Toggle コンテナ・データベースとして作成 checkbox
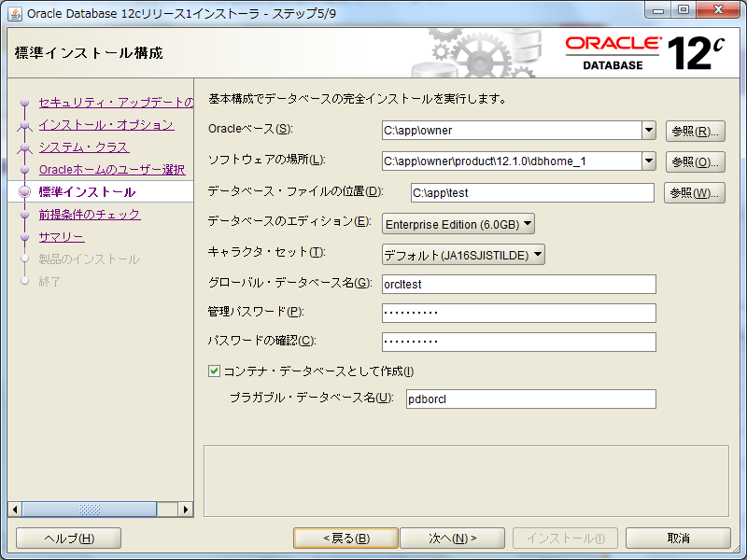Viewport: 747px width, 560px height. tap(215, 371)
